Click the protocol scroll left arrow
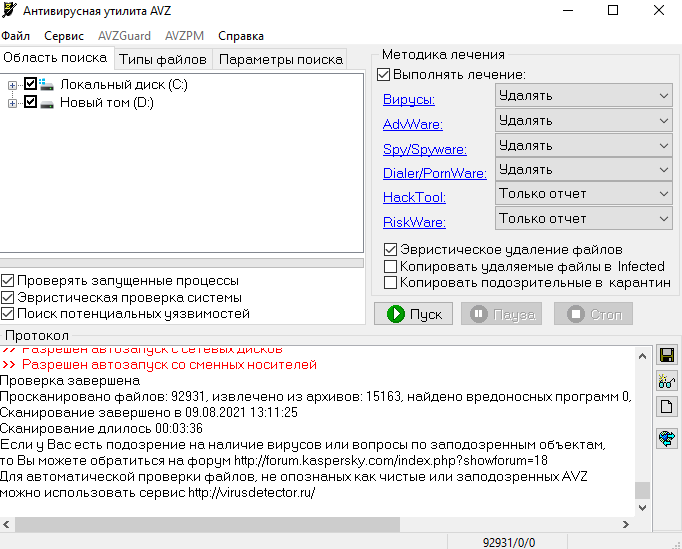This screenshot has width=682, height=549. [x=7, y=524]
